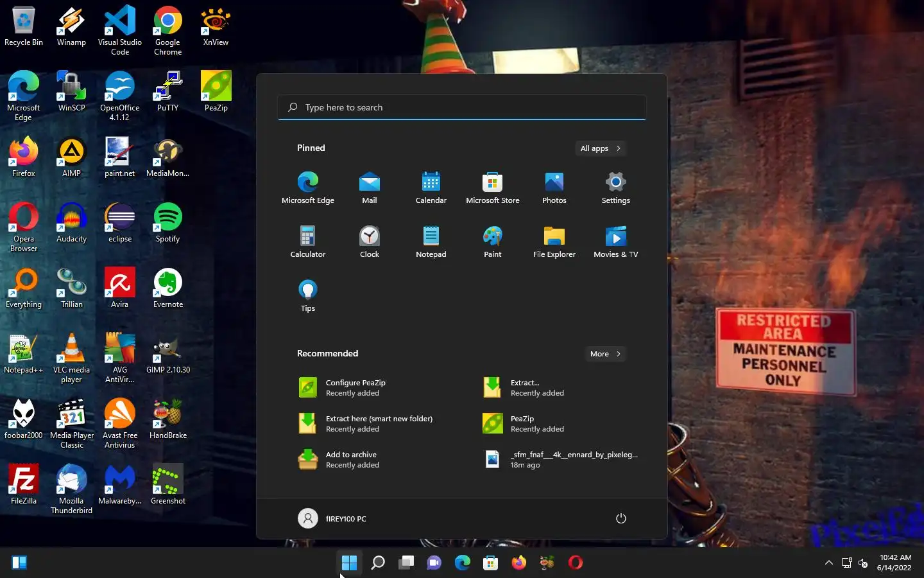
Task: Open Firefox from taskbar
Action: [519, 563]
